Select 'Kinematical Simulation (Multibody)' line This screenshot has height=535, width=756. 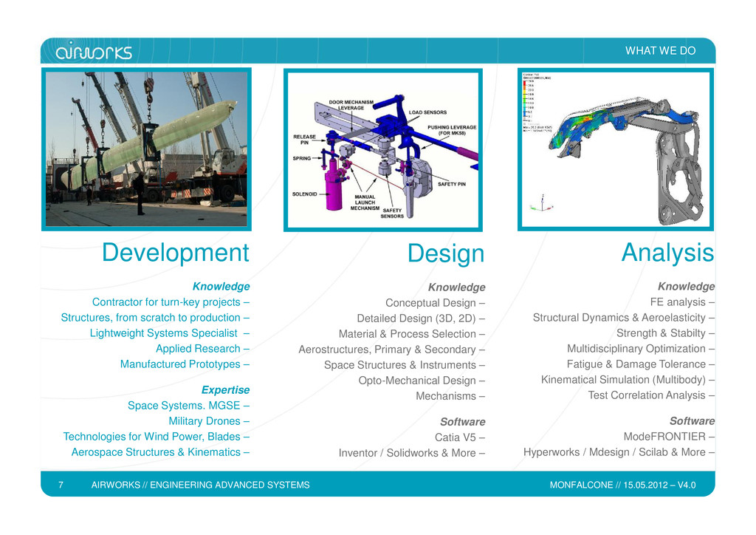tap(628, 380)
